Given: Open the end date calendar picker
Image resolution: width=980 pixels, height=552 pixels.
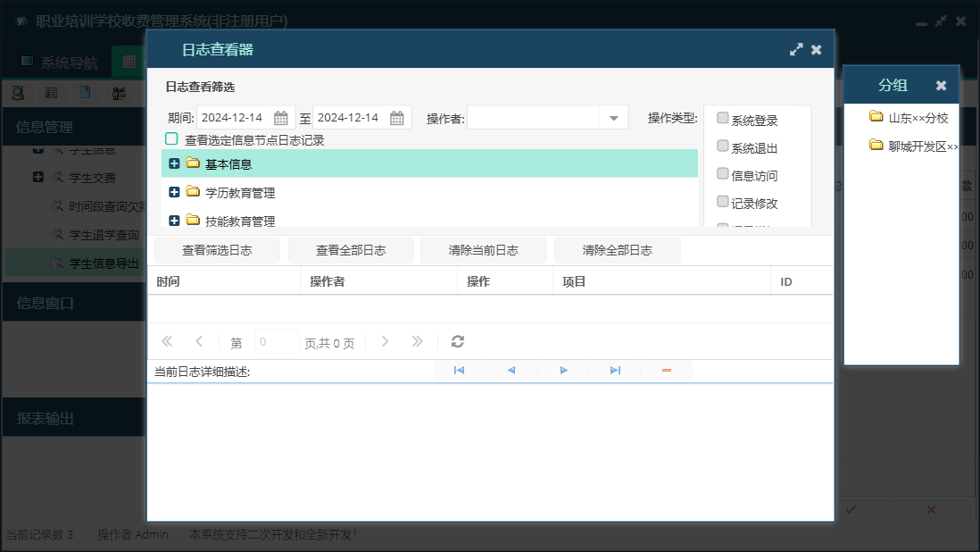Looking at the screenshot, I should coord(397,118).
